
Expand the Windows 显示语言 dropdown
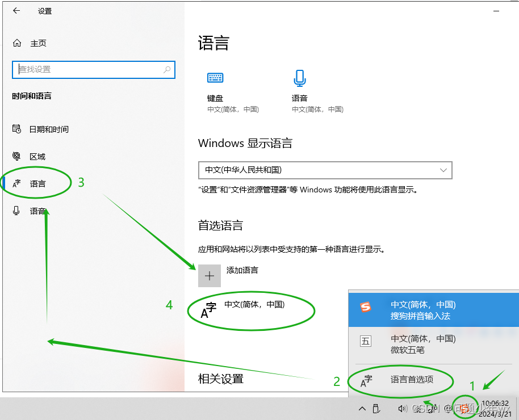(325, 170)
